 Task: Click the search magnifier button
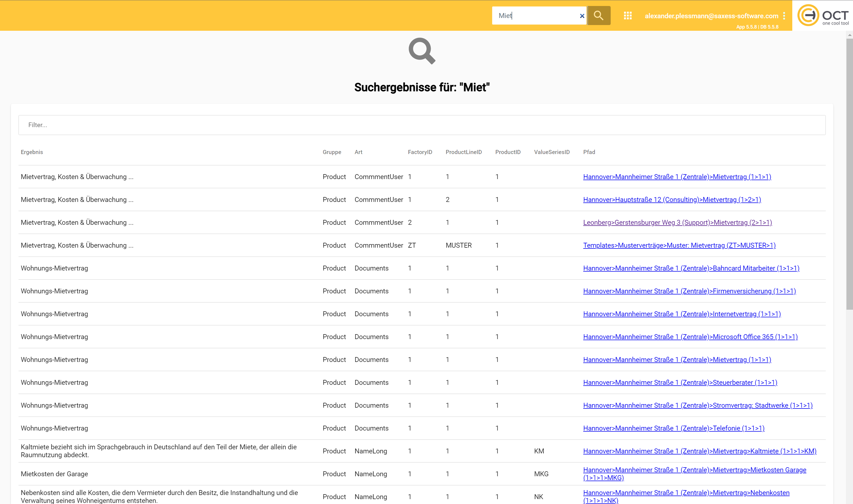[598, 16]
